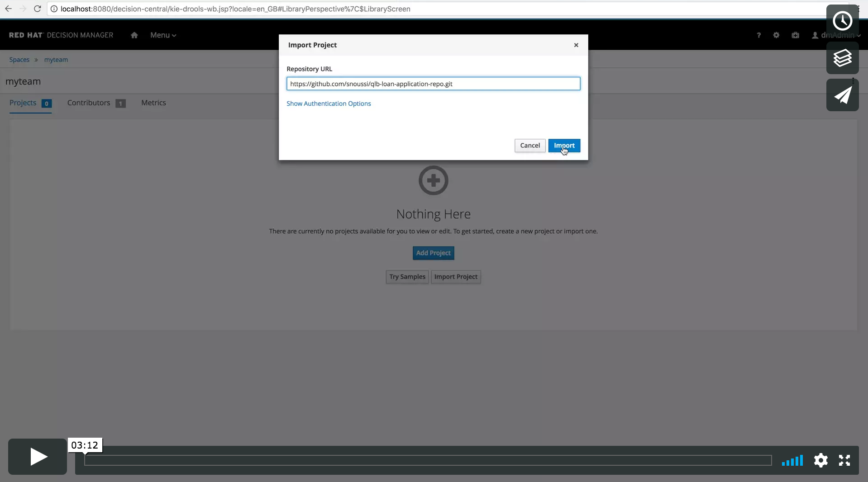
Task: Click the Try Samples button
Action: pyautogui.click(x=407, y=277)
